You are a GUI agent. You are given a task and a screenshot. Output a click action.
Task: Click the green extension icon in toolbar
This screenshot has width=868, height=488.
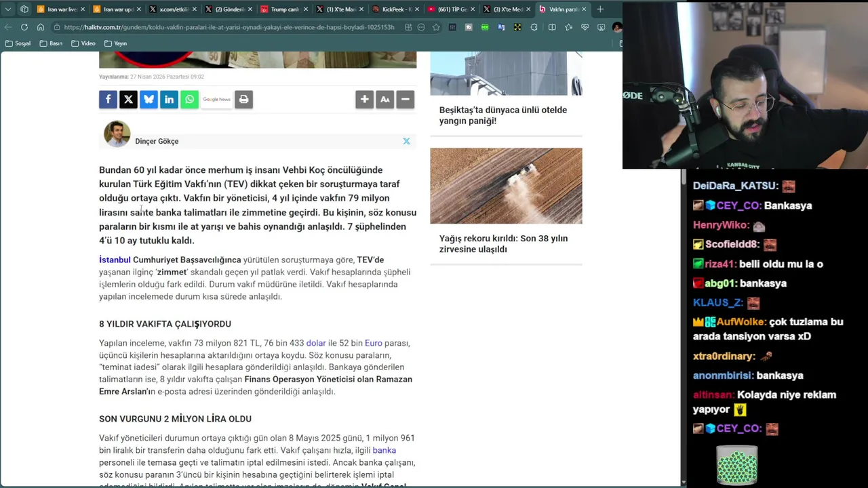pyautogui.click(x=485, y=27)
